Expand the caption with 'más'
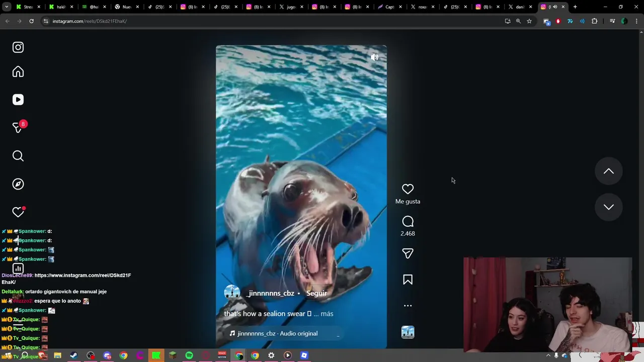Image resolution: width=644 pixels, height=362 pixels. [x=327, y=314]
